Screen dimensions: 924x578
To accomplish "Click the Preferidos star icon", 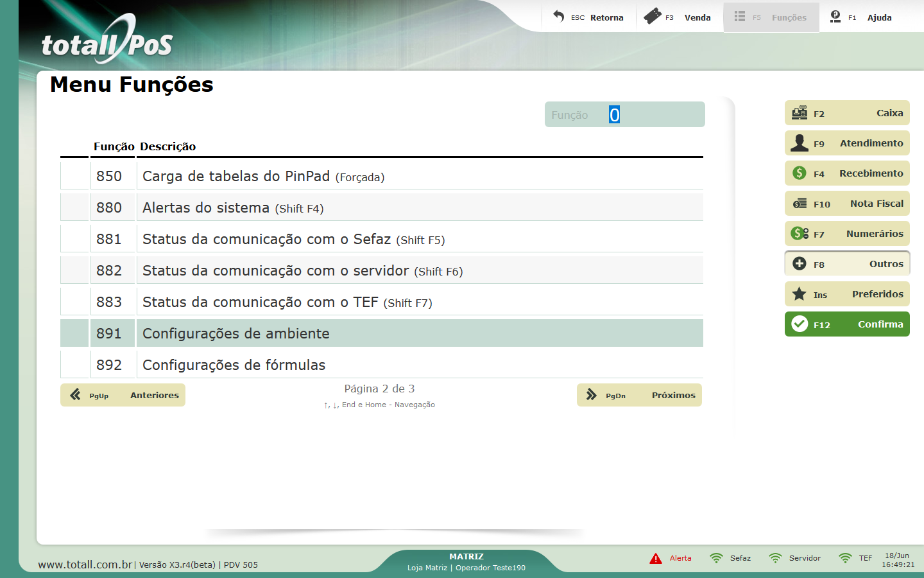I will pyautogui.click(x=800, y=294).
